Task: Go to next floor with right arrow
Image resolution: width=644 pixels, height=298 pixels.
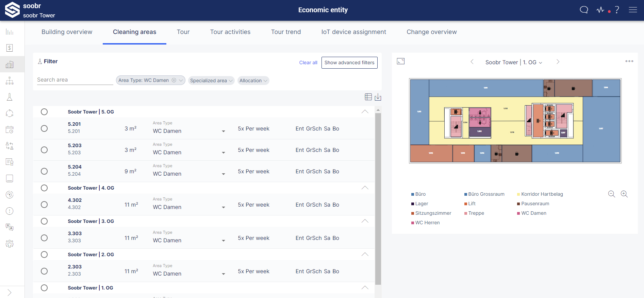Action: coord(558,62)
